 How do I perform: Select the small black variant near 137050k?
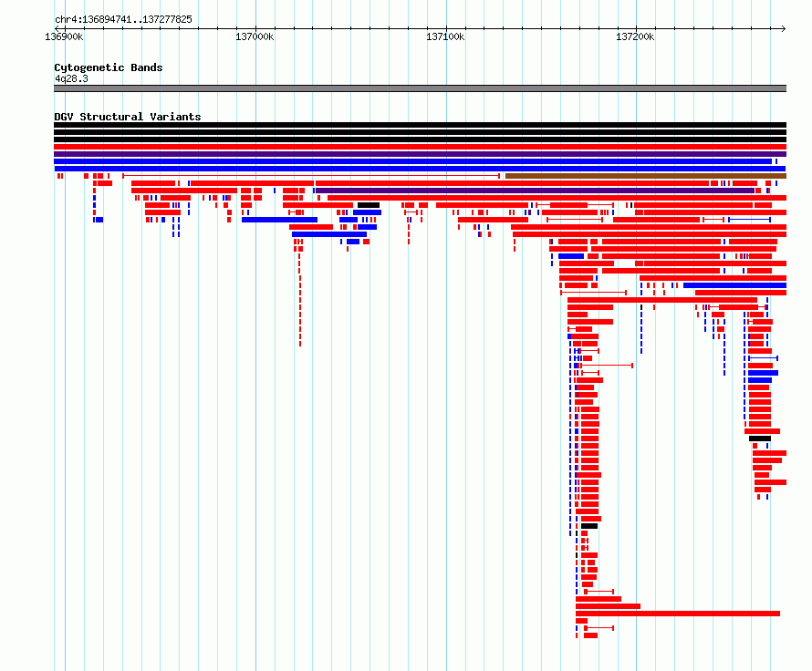point(369,205)
